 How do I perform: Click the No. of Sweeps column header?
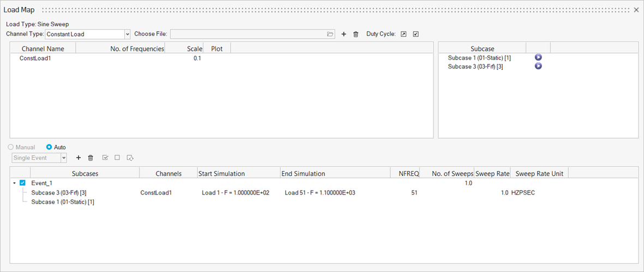(447, 174)
